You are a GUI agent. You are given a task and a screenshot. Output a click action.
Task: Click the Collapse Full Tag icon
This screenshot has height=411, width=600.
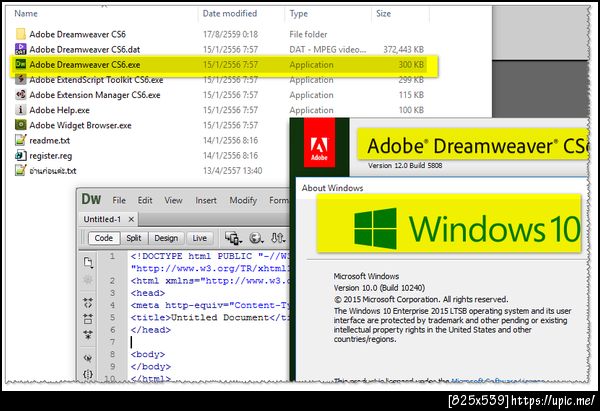click(88, 303)
